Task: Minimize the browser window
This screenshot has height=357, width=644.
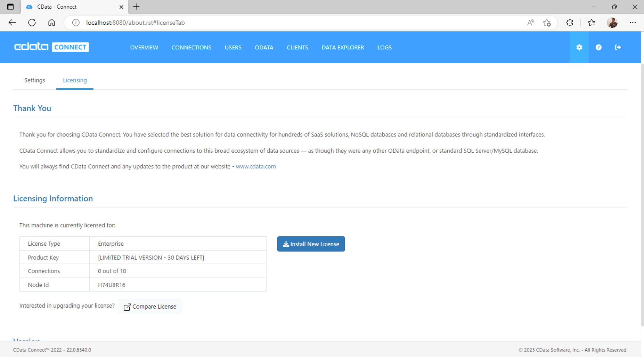Action: pos(594,7)
